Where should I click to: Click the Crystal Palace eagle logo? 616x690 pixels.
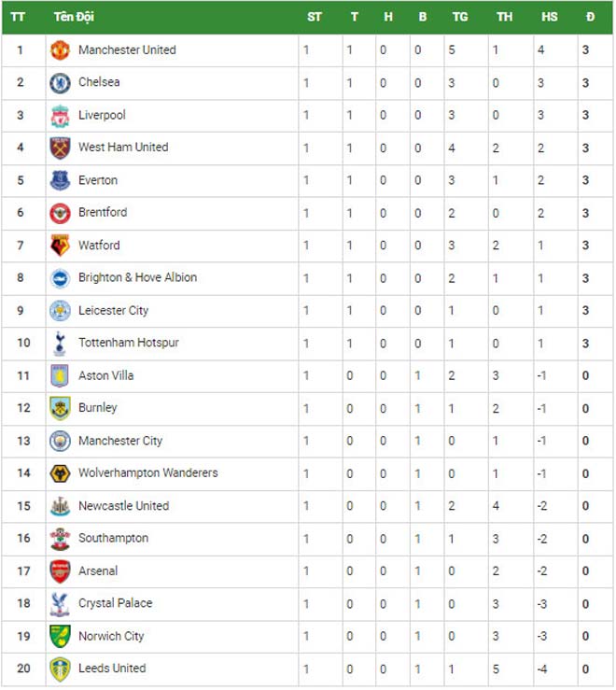(60, 604)
